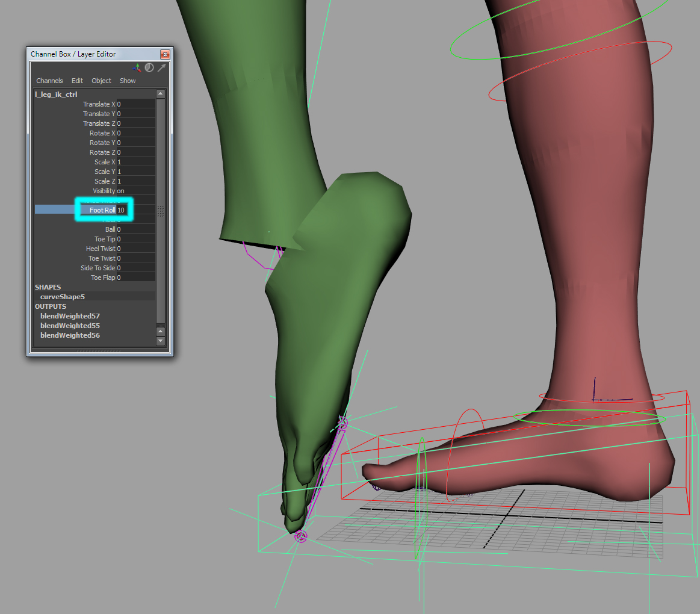Click the channel list vertical scrollbar track

tap(161, 211)
